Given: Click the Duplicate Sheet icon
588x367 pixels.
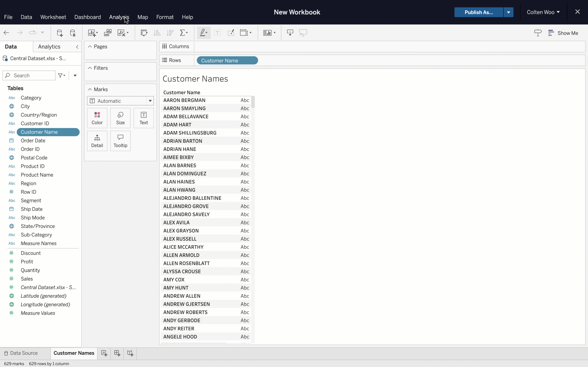Looking at the screenshot, I should [x=107, y=33].
